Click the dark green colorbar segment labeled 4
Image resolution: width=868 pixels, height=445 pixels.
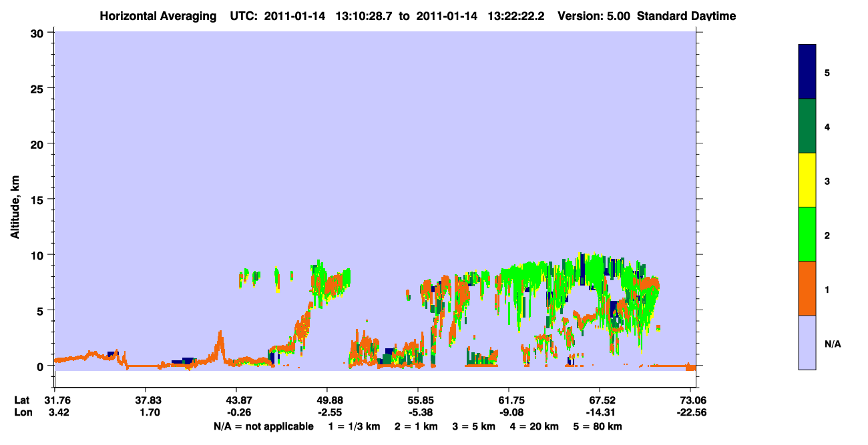(x=807, y=126)
